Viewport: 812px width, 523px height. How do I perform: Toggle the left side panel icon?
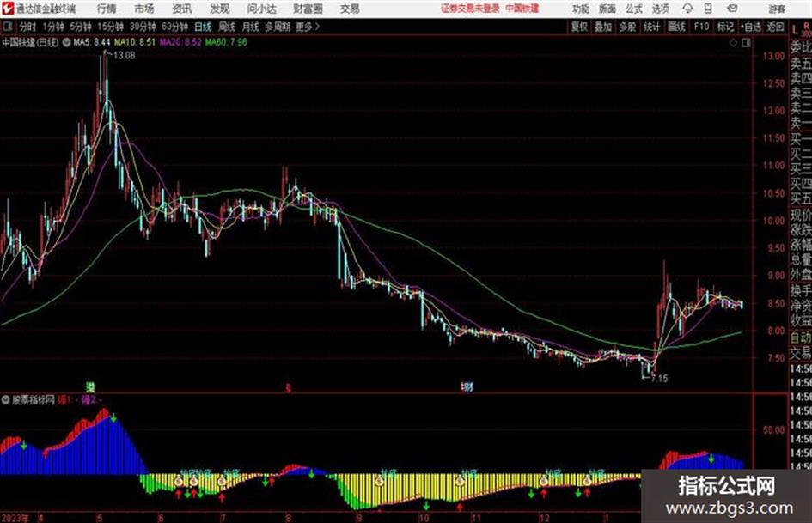pos(7,26)
